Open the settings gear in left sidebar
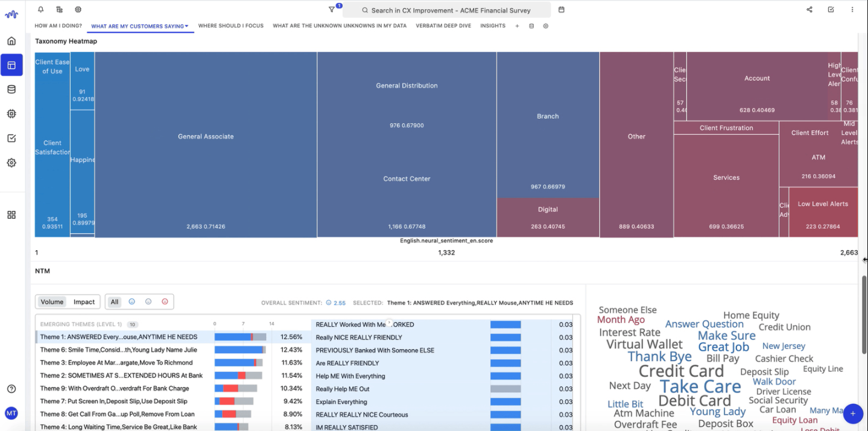 click(11, 163)
